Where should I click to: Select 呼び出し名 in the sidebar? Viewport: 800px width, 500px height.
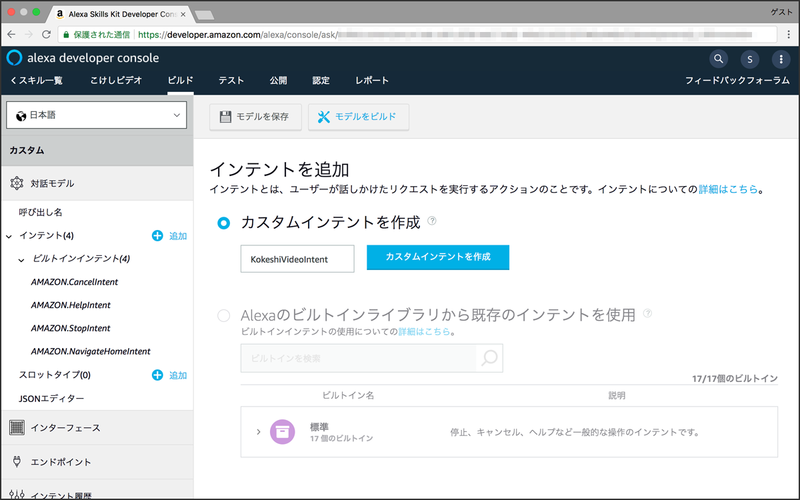pyautogui.click(x=41, y=212)
